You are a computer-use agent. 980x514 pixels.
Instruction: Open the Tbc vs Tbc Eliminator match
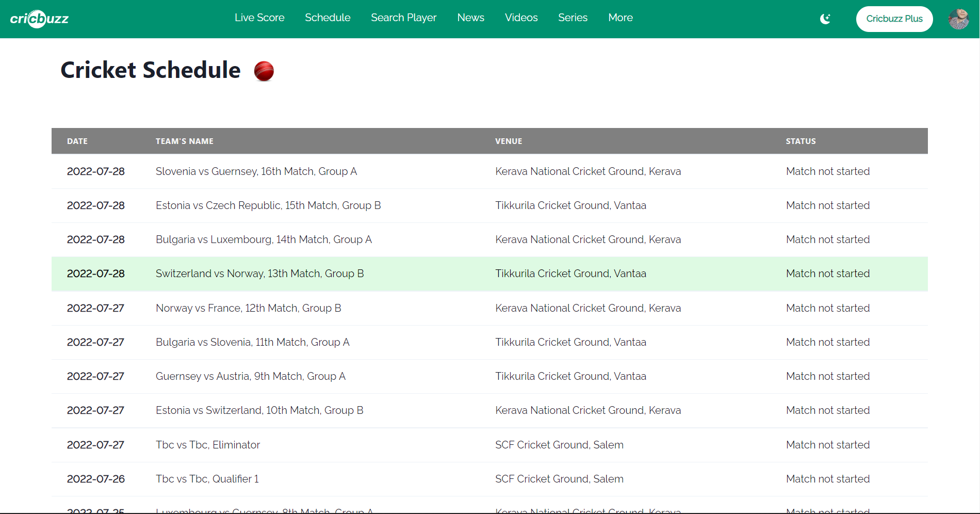click(x=207, y=444)
